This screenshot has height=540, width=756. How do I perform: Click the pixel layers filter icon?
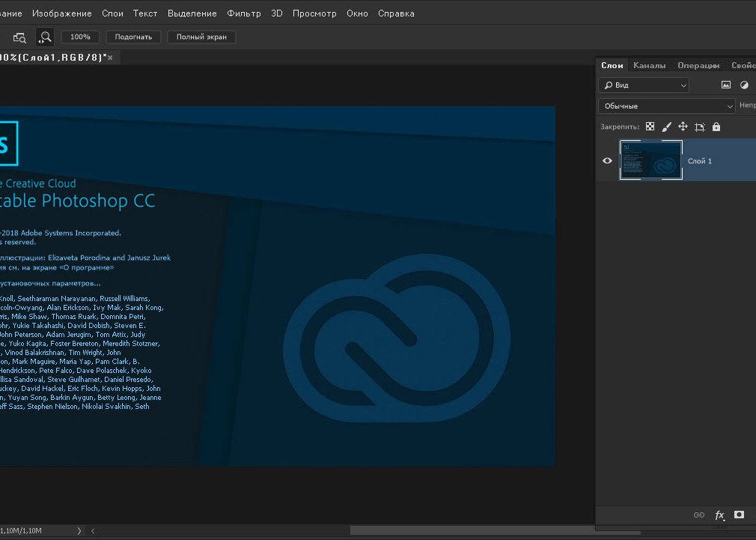pos(725,85)
